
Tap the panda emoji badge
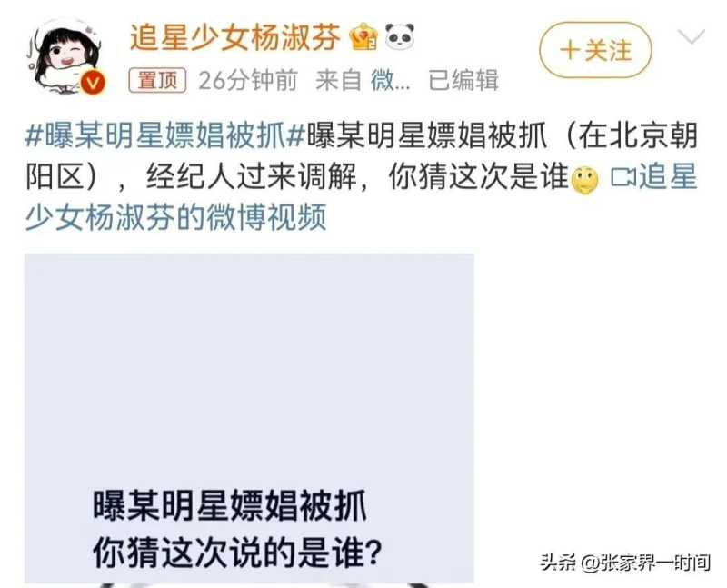pyautogui.click(x=399, y=36)
